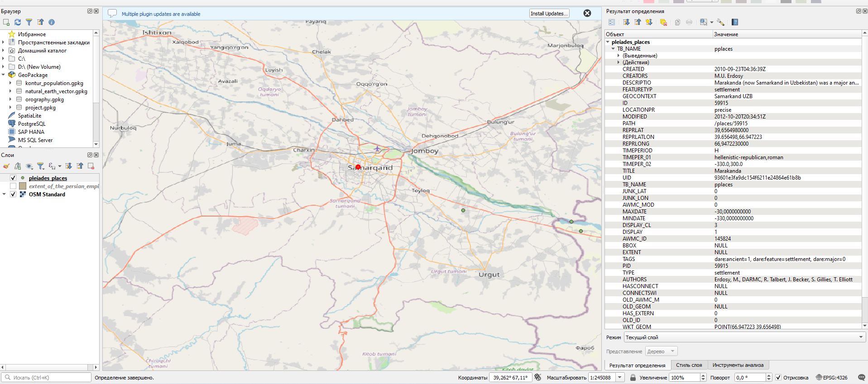Open Режим Текущий слой dropdown

tap(745, 337)
